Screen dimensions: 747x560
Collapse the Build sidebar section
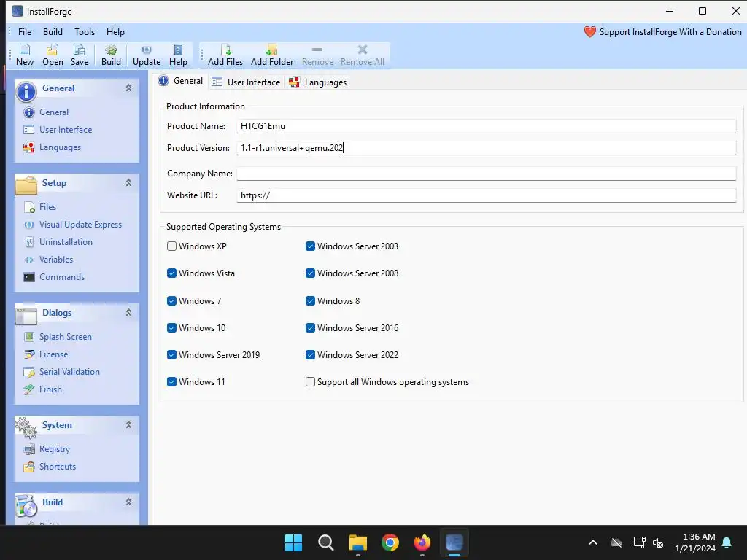pyautogui.click(x=128, y=502)
